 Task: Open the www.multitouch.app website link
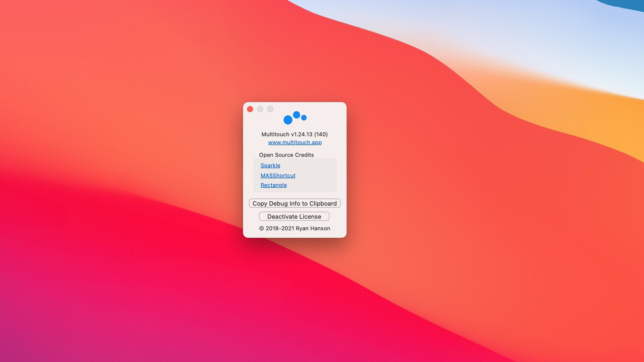pos(295,142)
